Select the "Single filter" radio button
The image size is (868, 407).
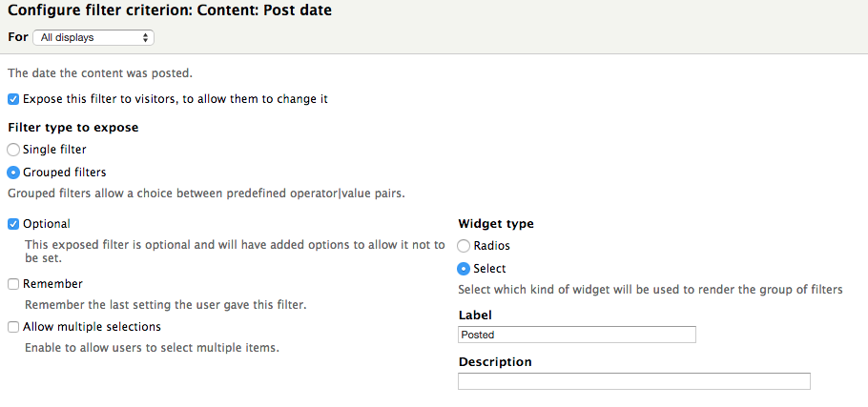(13, 150)
